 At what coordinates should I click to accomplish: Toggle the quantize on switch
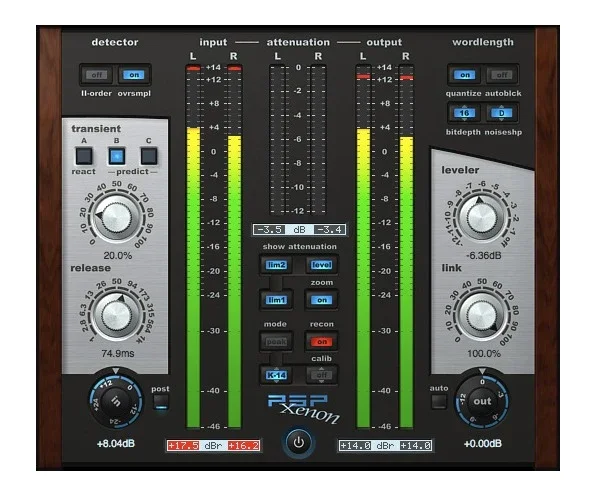(465, 75)
